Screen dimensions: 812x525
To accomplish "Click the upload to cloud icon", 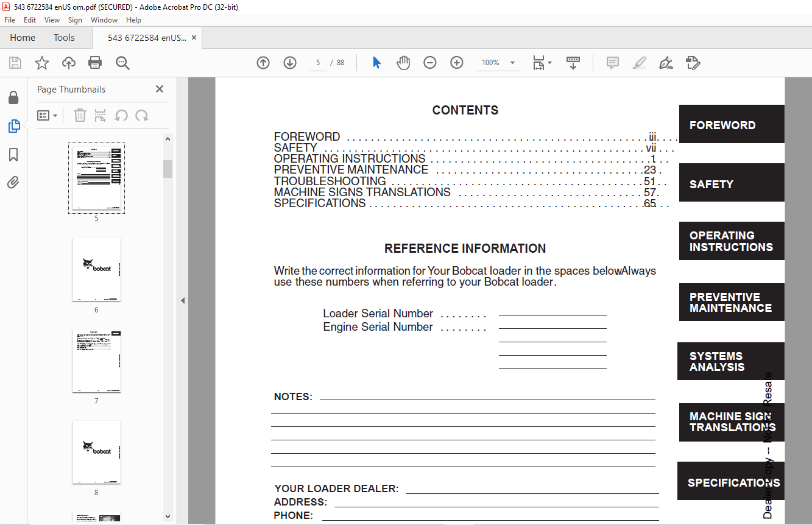I will pyautogui.click(x=69, y=63).
